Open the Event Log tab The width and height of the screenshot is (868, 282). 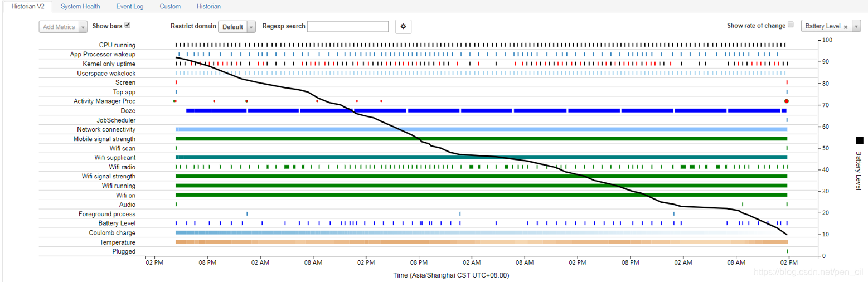pyautogui.click(x=130, y=6)
